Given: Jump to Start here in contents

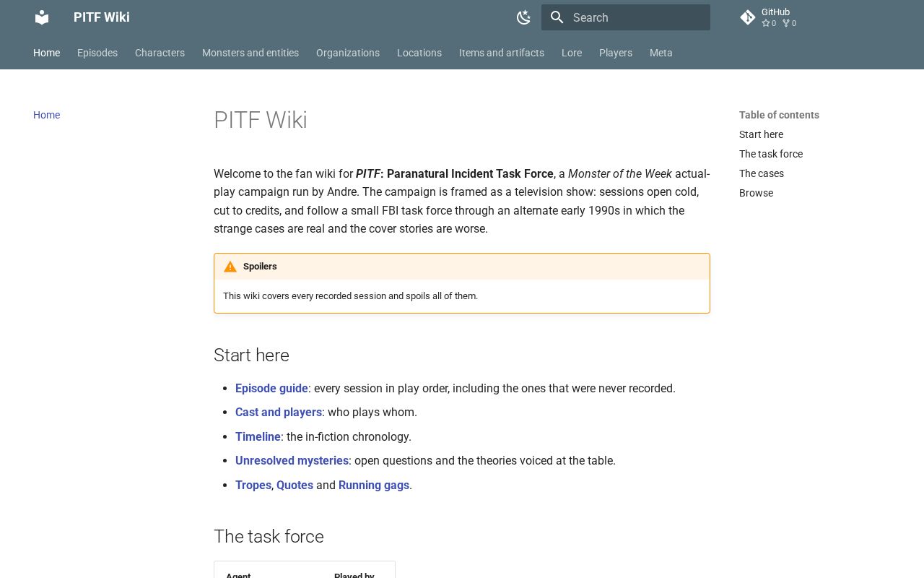Looking at the screenshot, I should (x=761, y=134).
